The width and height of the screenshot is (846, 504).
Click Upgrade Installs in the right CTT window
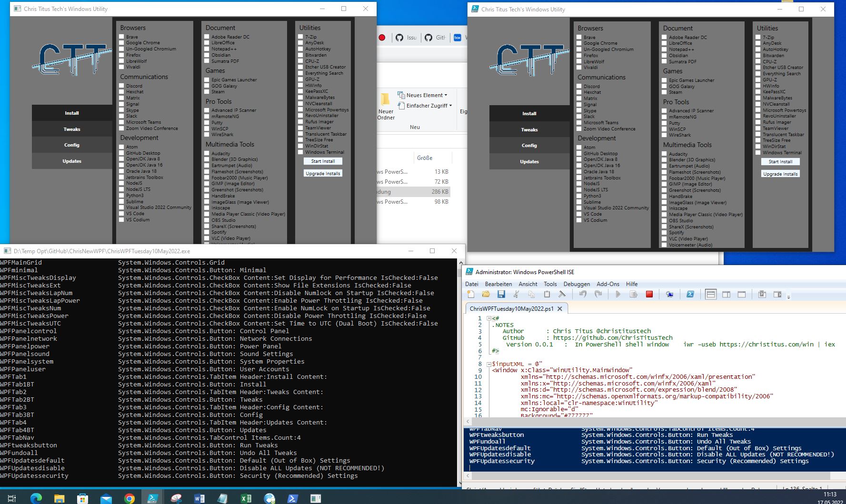pyautogui.click(x=780, y=174)
